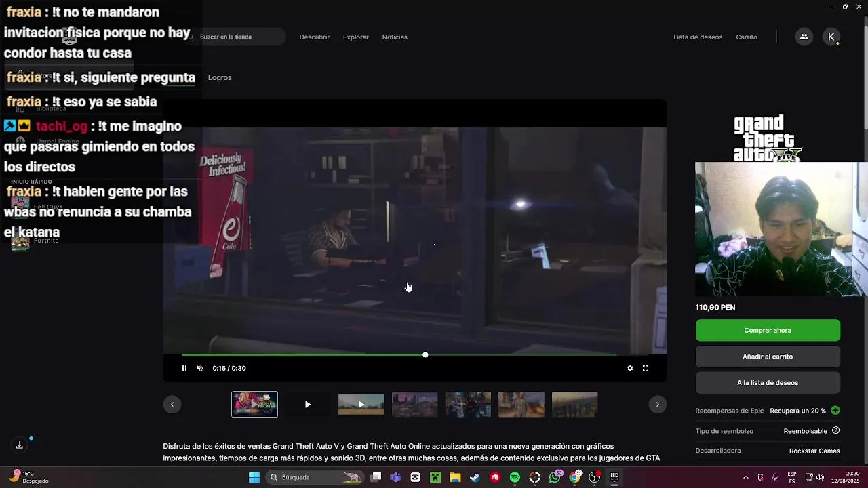Image resolution: width=868 pixels, height=488 pixels.
Task: Open the downloads icon in sidebar
Action: pyautogui.click(x=20, y=445)
